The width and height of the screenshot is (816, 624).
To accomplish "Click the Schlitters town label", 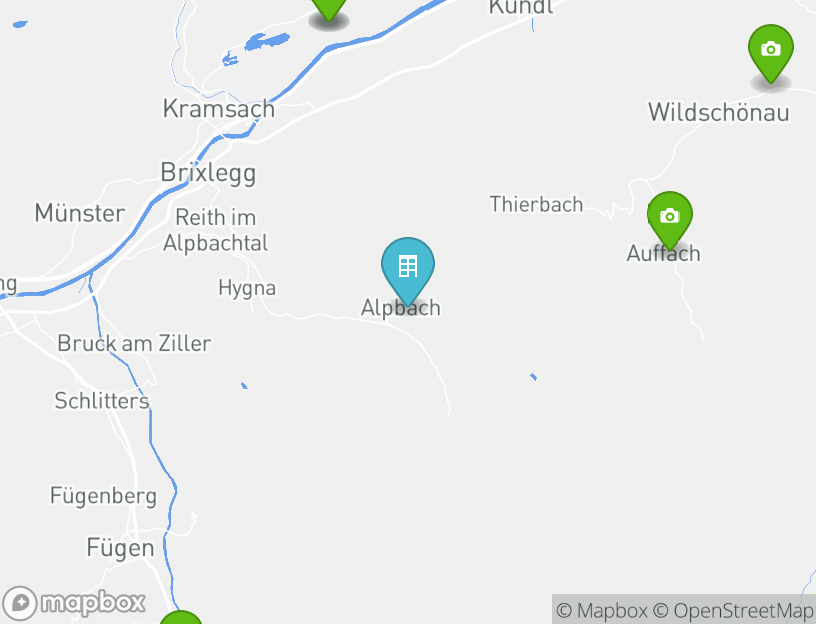I will pyautogui.click(x=102, y=401).
